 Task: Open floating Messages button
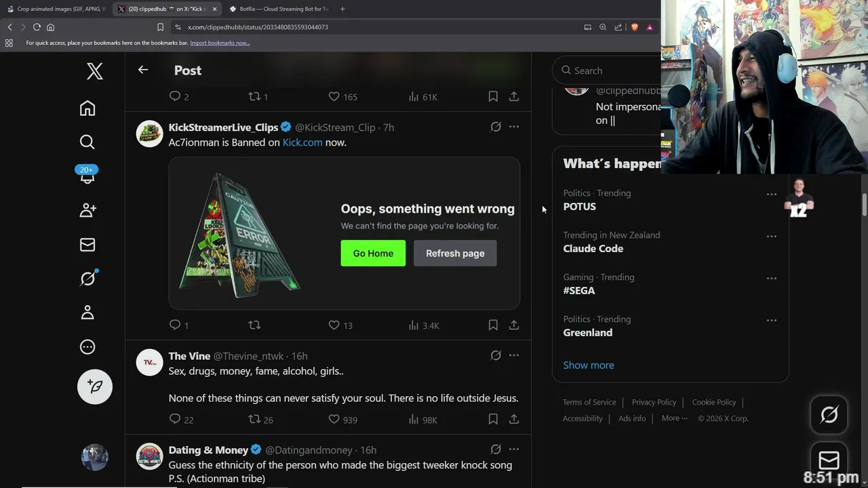[829, 461]
